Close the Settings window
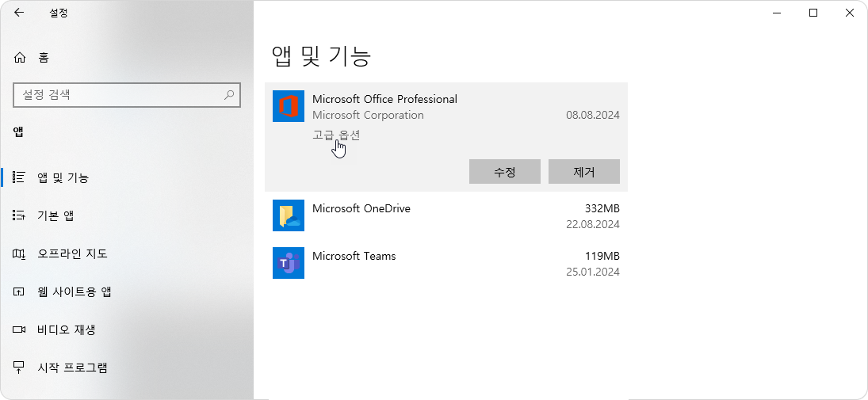Screen dimensions: 868x400 point(849,13)
